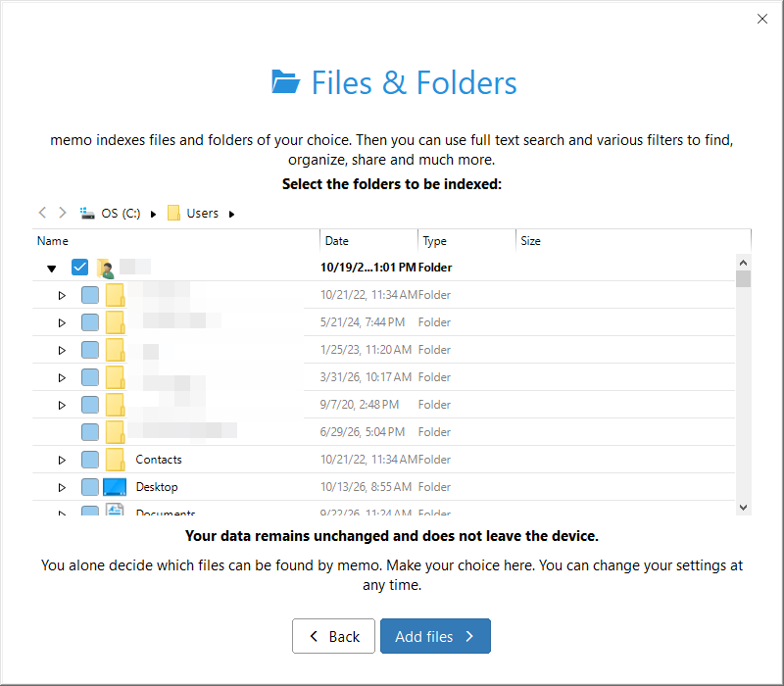Go back with the left navigation arrow
Image resolution: width=784 pixels, height=686 pixels.
point(42,213)
